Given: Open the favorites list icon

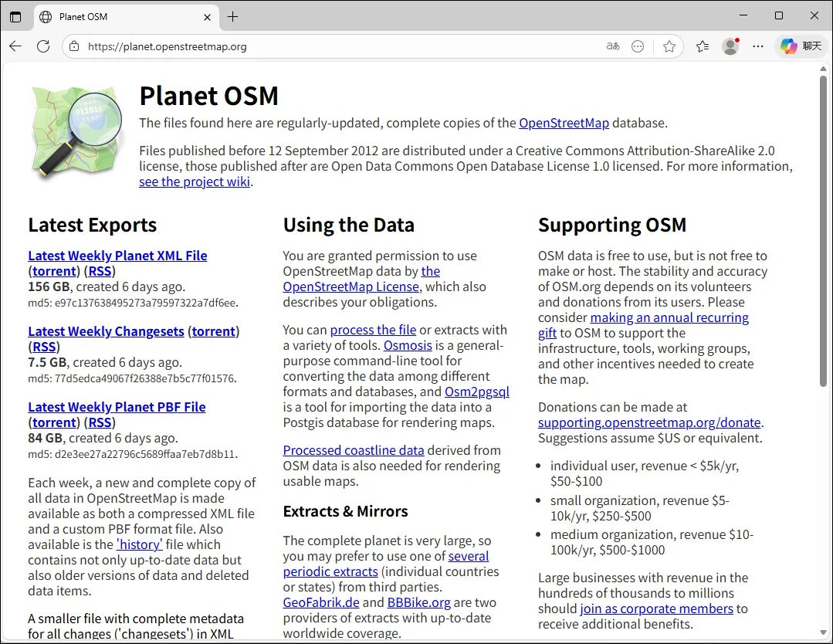Looking at the screenshot, I should tap(703, 46).
